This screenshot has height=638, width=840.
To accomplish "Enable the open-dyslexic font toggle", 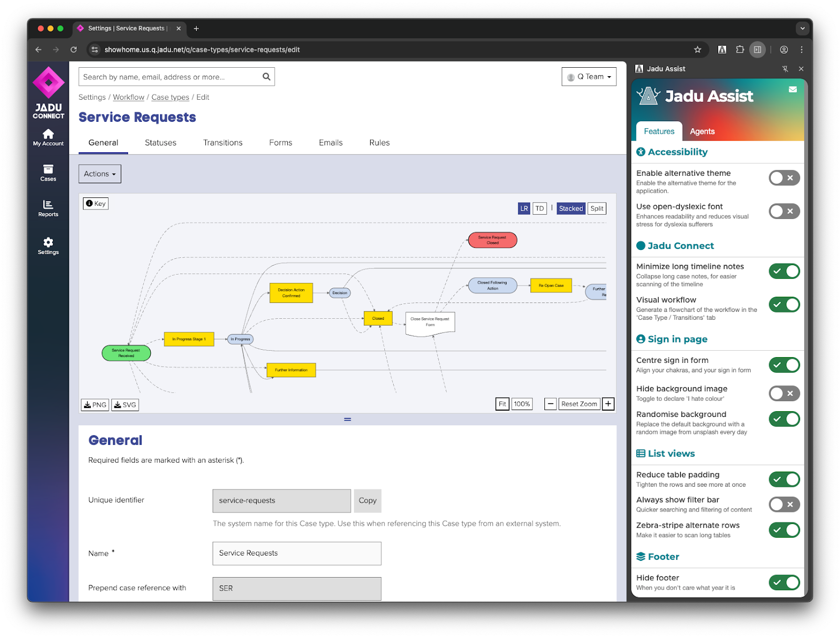I will (x=784, y=211).
